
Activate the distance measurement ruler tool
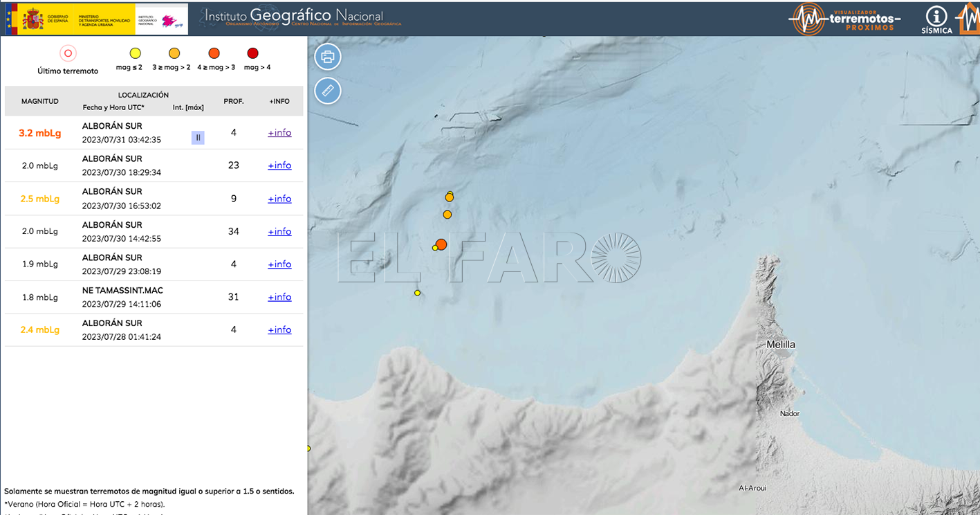pos(327,91)
